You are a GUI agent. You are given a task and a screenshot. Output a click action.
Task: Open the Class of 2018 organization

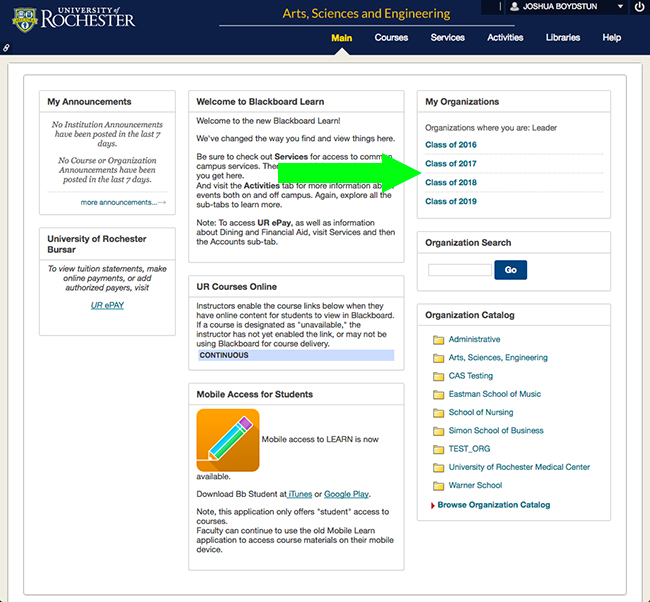coord(451,182)
